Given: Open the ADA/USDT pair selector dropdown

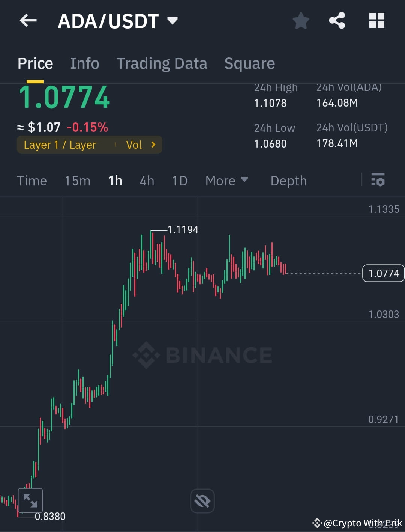Looking at the screenshot, I should coord(172,21).
